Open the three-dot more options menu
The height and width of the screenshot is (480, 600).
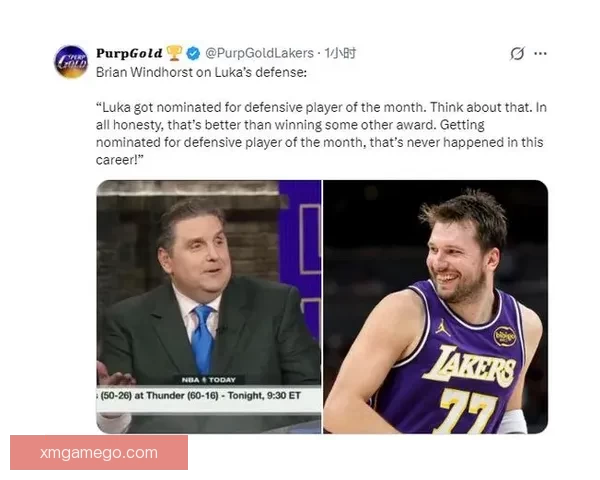click(x=540, y=54)
